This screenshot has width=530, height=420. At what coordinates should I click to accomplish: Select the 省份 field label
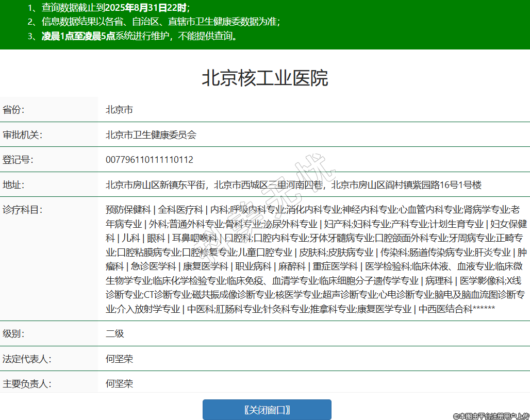[x=14, y=110]
